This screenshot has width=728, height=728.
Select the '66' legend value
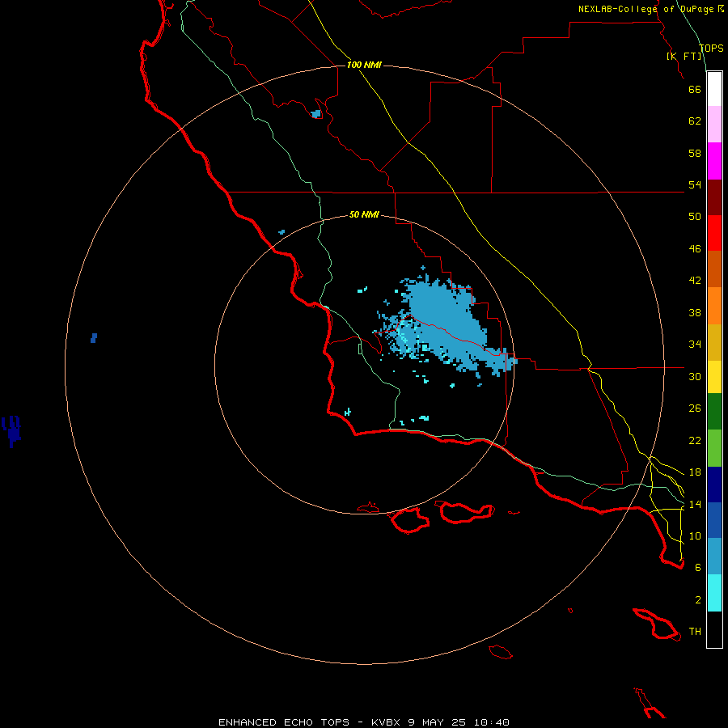coord(695,89)
